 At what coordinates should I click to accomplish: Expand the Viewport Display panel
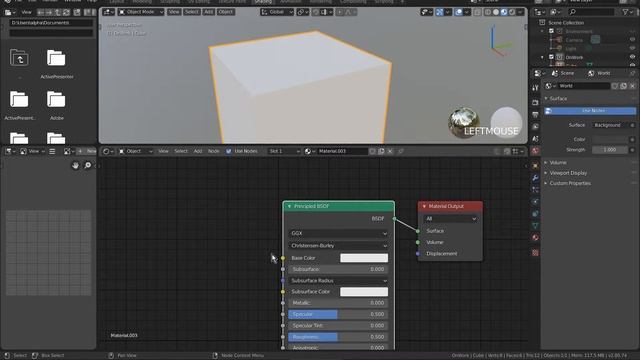568,173
